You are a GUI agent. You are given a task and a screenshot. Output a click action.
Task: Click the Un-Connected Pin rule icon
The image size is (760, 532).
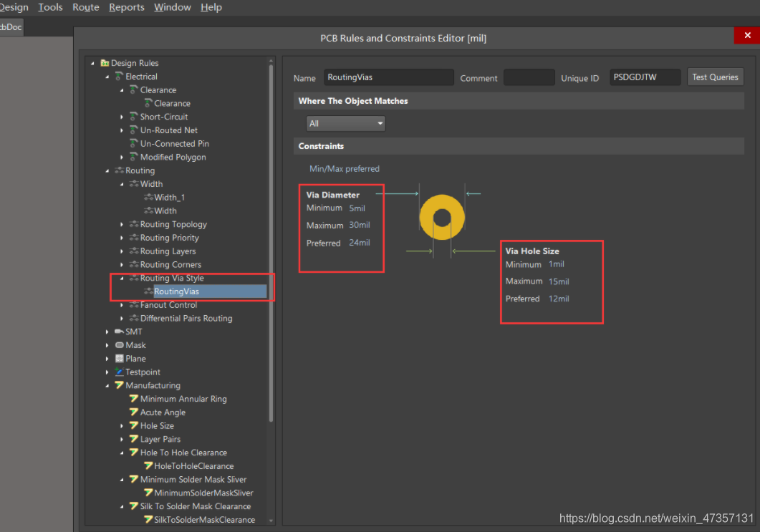134,143
